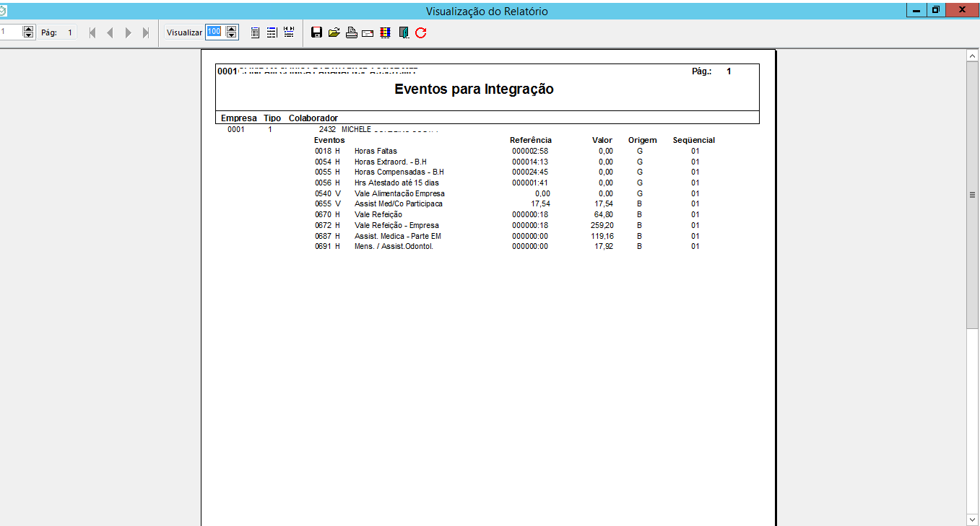The image size is (980, 526).
Task: Increase page number with spinner up arrow
Action: [x=28, y=29]
